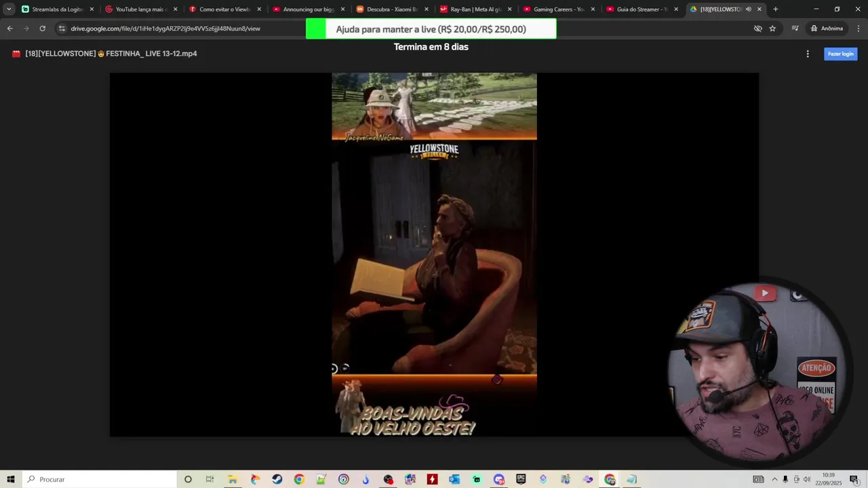Viewport: 868px width, 488px height.
Task: Open the tab search dropdown
Action: [x=9, y=9]
